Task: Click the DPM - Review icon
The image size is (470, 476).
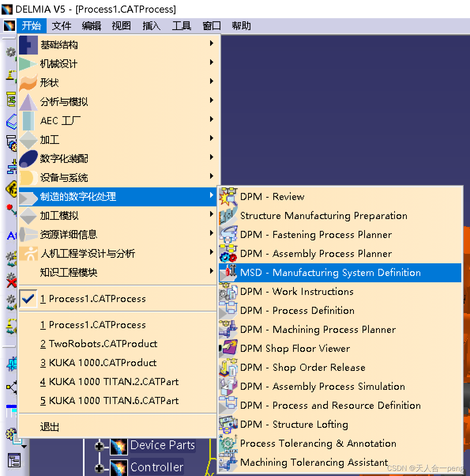Action: pos(228,196)
